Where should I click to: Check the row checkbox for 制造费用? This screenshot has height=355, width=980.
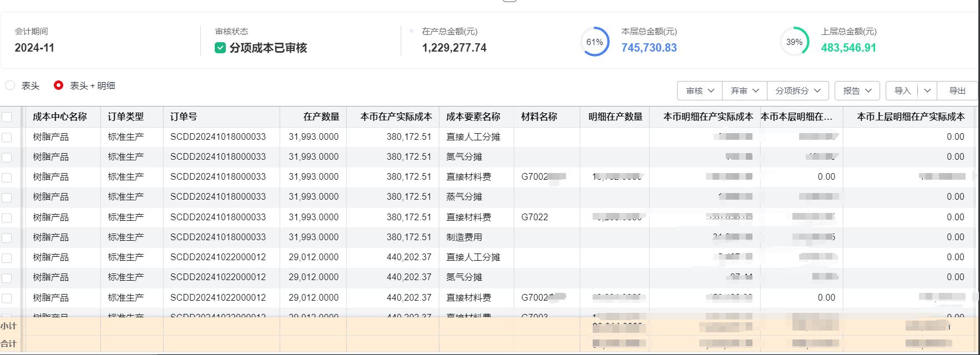coord(7,237)
